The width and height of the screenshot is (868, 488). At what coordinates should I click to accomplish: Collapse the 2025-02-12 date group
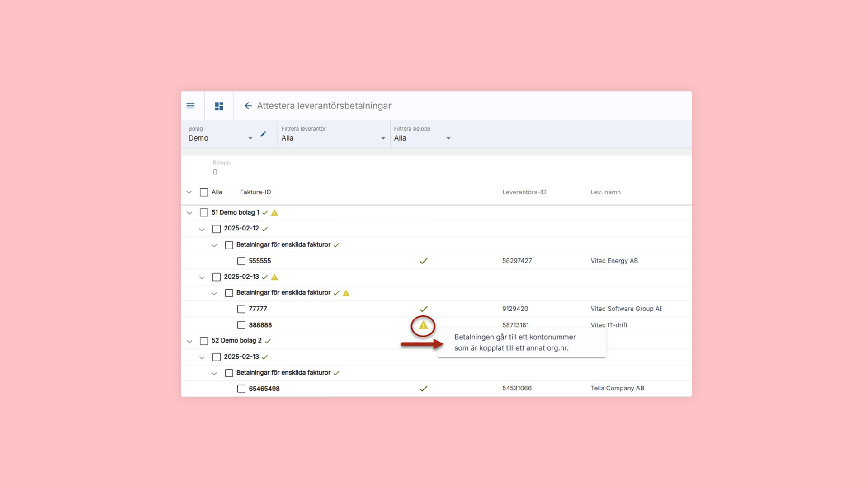pos(202,230)
